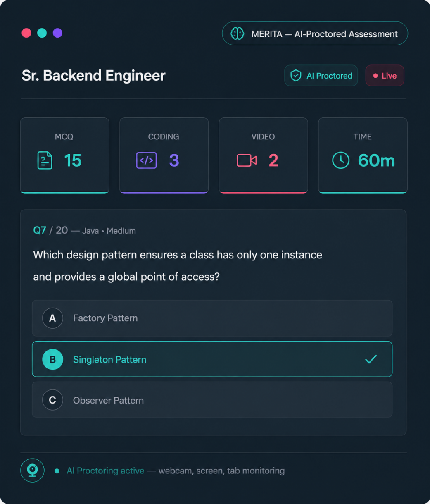
Task: Click the MERITA AI-Proctored Assessment pill
Action: pos(315,33)
